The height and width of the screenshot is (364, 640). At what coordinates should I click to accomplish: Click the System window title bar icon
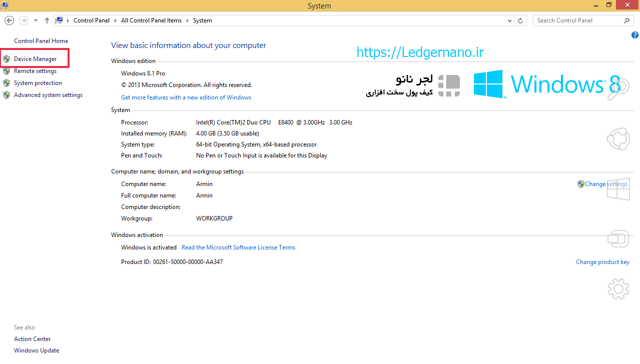coord(6,5)
